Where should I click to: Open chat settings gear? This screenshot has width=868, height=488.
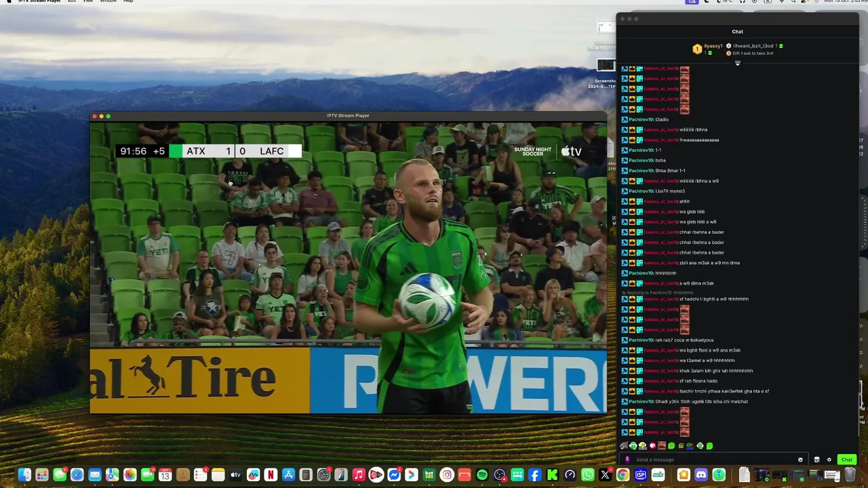(x=829, y=460)
